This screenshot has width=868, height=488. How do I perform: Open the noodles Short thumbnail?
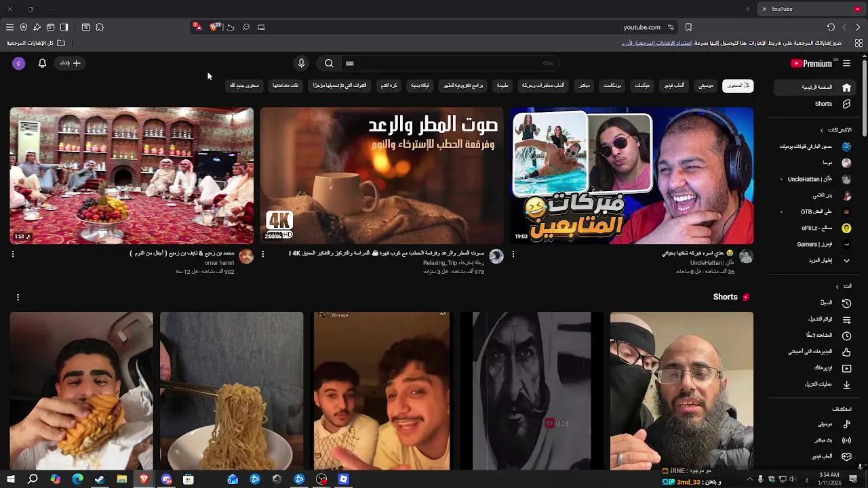tap(232, 391)
